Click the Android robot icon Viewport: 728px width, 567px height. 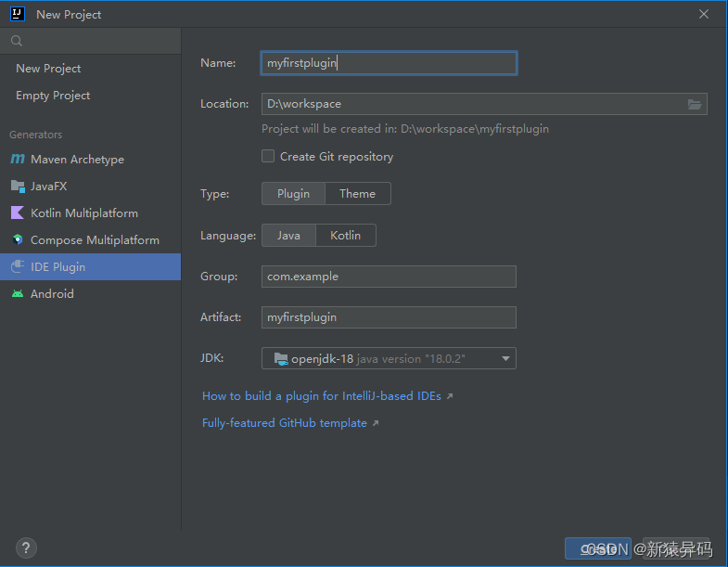18,294
